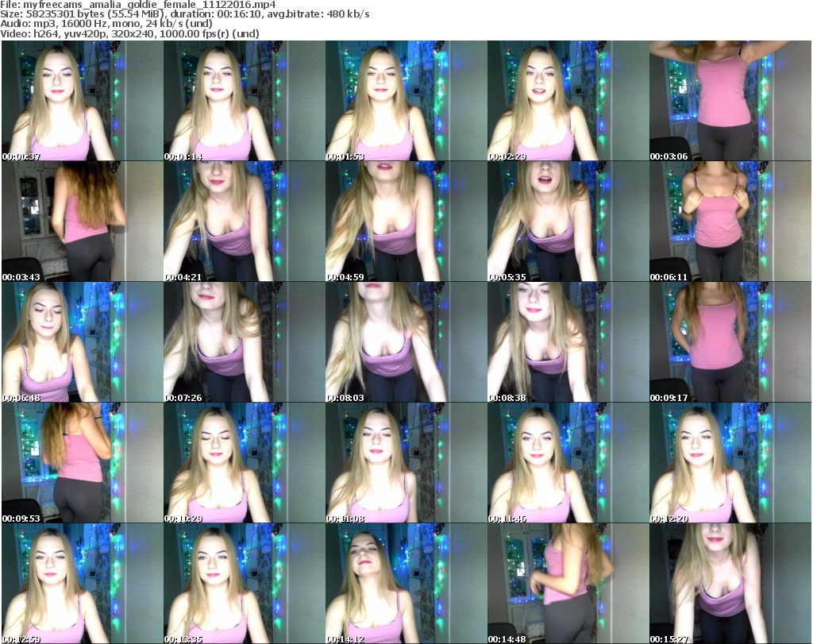
Task: Click the frame timestamped 00:12:20
Action: 730,463
